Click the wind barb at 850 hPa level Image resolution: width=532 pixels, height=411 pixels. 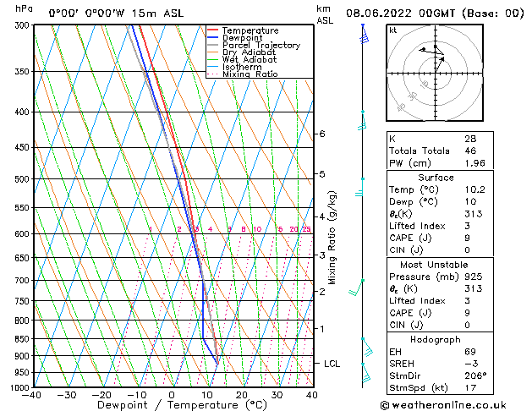coord(367,348)
